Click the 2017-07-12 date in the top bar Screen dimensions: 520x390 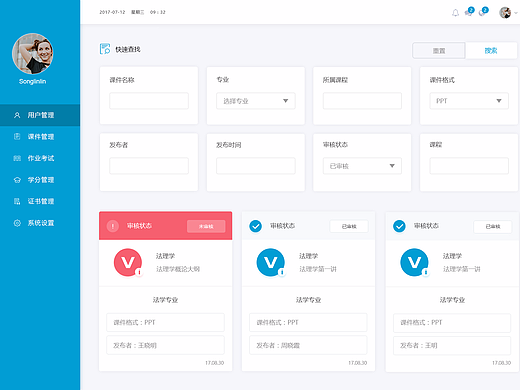coord(112,12)
